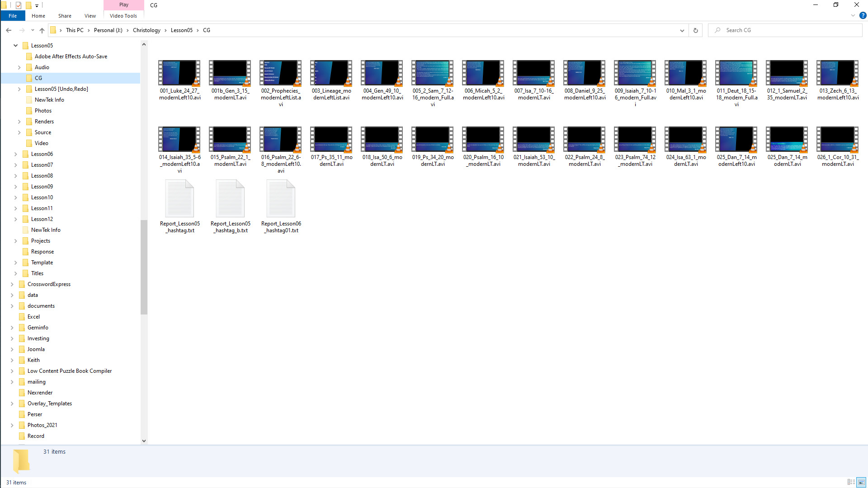This screenshot has height=488, width=868.
Task: Select 015_Psalm_22_1_modernLT.avi file
Action: pos(230,146)
